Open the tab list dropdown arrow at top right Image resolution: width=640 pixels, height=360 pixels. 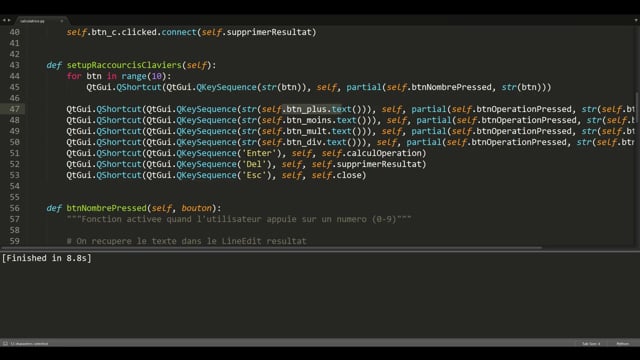pos(636,20)
